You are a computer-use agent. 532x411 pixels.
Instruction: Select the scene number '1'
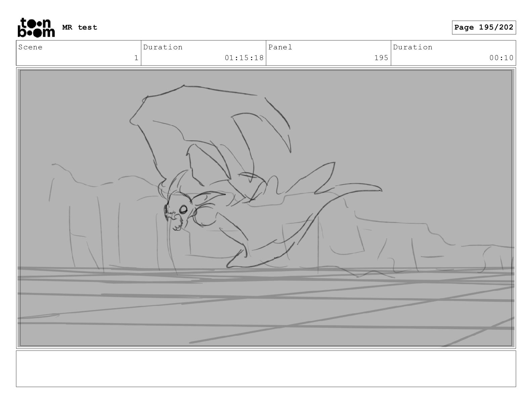pyautogui.click(x=136, y=58)
